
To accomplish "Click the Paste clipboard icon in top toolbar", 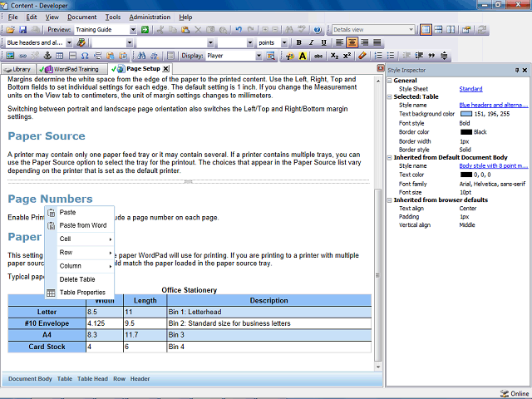I will (x=185, y=30).
